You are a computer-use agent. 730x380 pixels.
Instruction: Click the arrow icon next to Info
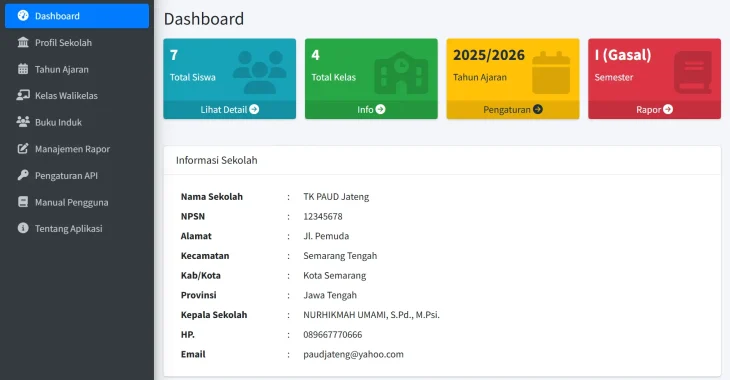[x=380, y=109]
